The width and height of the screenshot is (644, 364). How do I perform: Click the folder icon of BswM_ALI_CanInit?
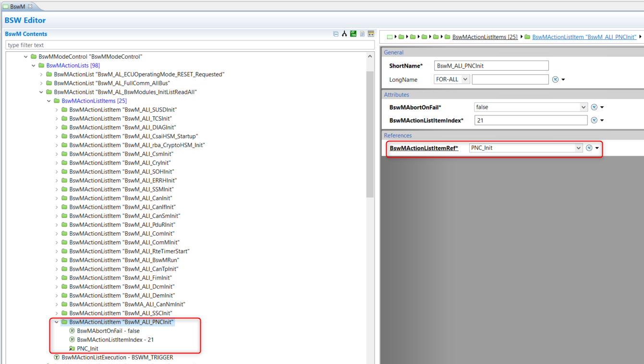tap(64, 198)
